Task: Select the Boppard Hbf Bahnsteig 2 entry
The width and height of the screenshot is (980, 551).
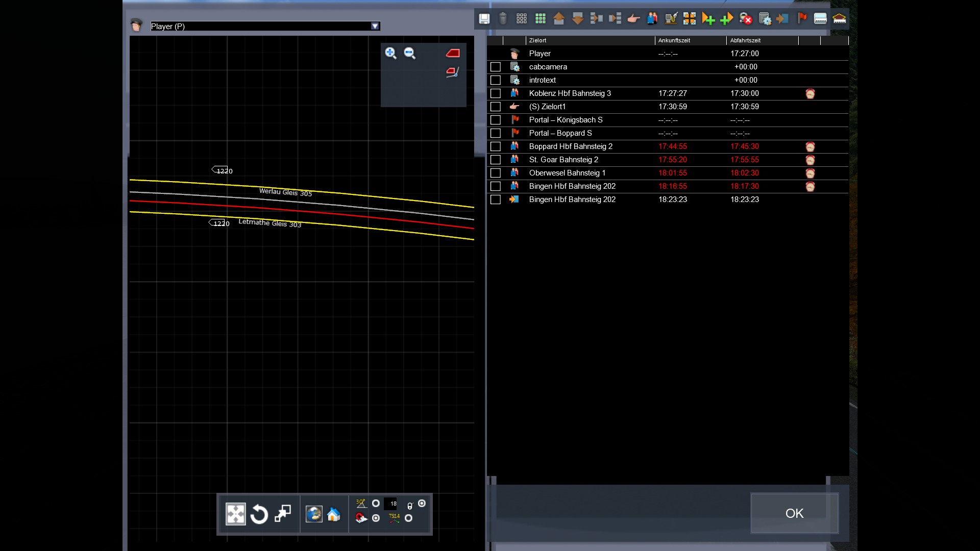Action: click(571, 146)
